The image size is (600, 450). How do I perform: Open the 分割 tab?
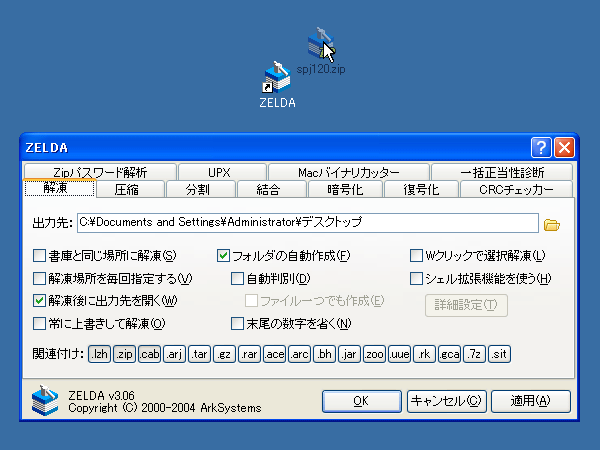coord(201,189)
